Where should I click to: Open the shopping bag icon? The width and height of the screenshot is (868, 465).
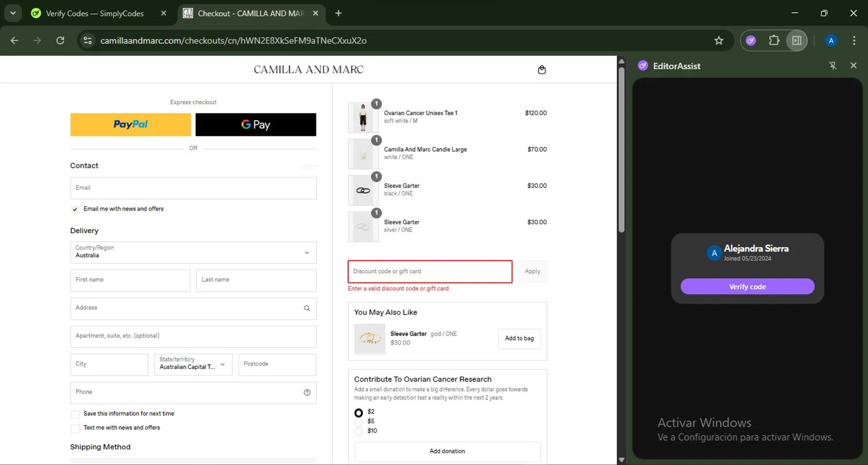tap(542, 70)
